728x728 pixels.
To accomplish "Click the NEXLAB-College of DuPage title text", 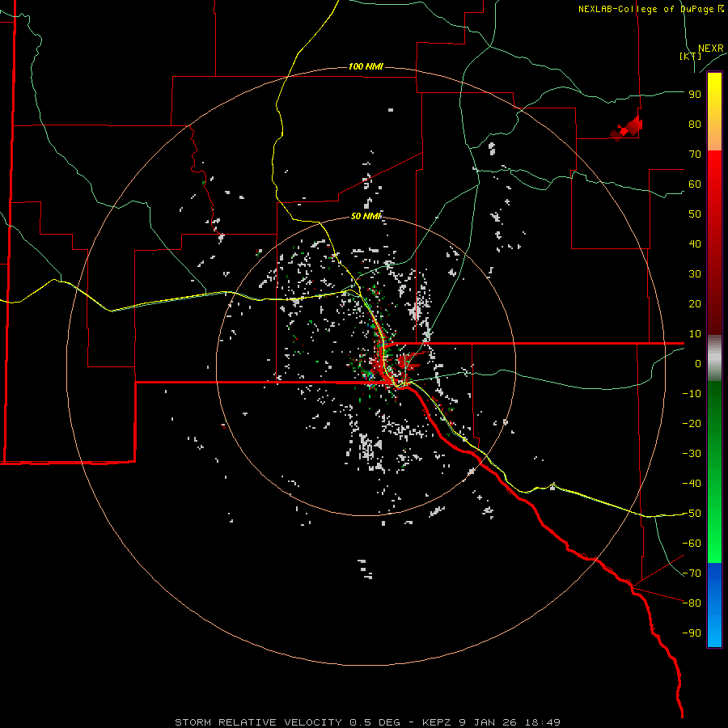I will click(650, 9).
